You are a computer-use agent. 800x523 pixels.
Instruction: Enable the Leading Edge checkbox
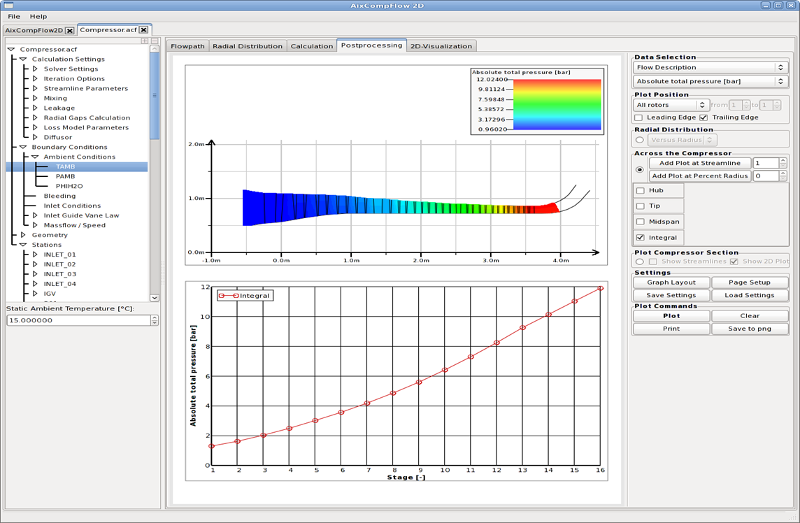coord(639,118)
